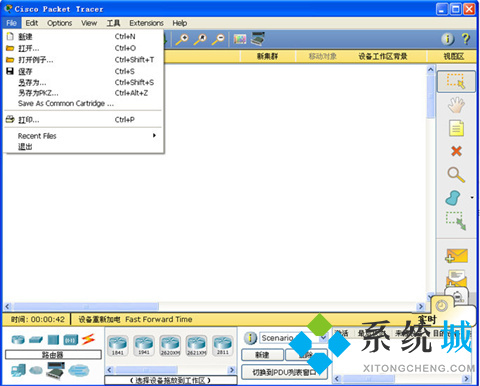Click the device list scroll right arrow
480x386 pixels.
point(232,370)
